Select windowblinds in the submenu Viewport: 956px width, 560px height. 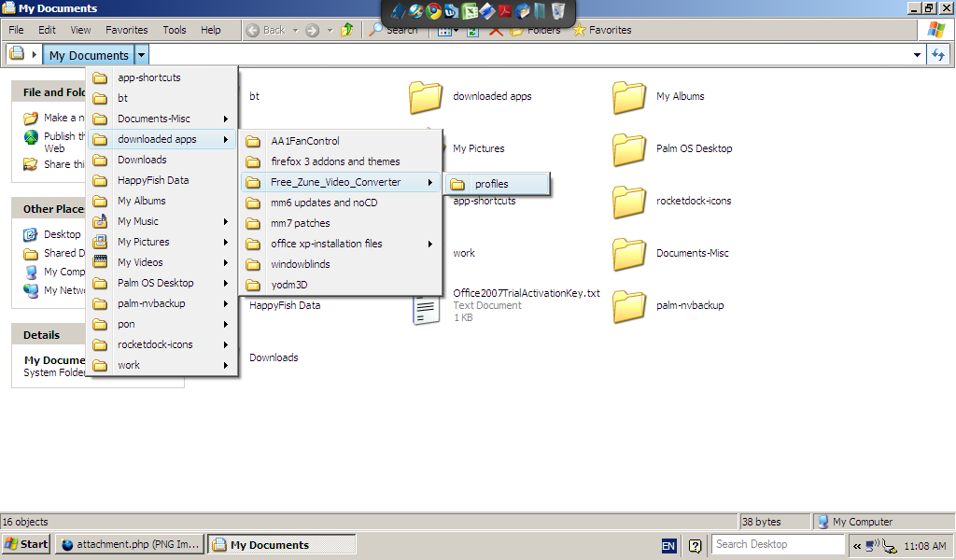pyautogui.click(x=340, y=264)
